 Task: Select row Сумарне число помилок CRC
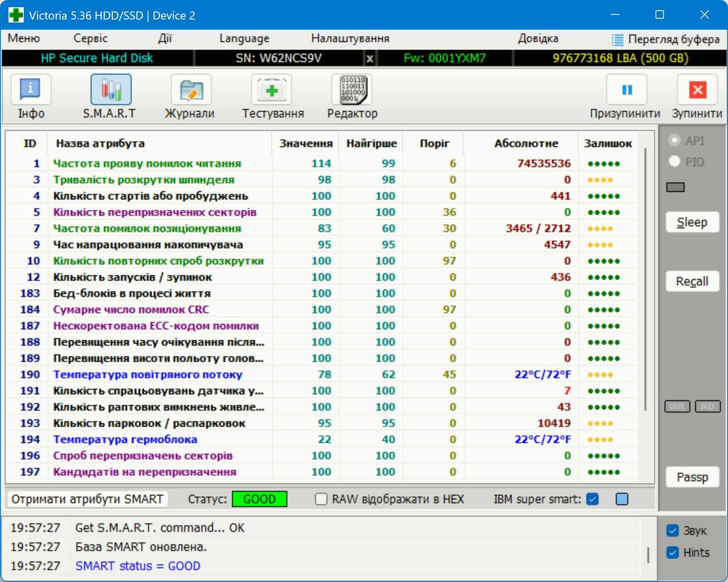point(322,309)
